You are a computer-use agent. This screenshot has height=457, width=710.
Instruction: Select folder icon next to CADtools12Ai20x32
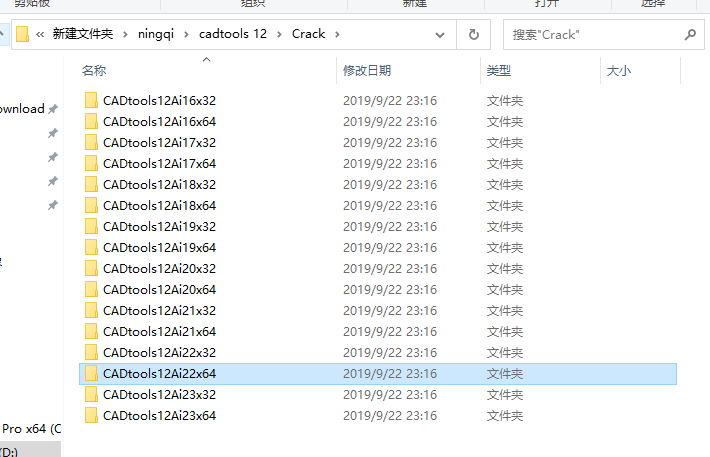tap(91, 269)
